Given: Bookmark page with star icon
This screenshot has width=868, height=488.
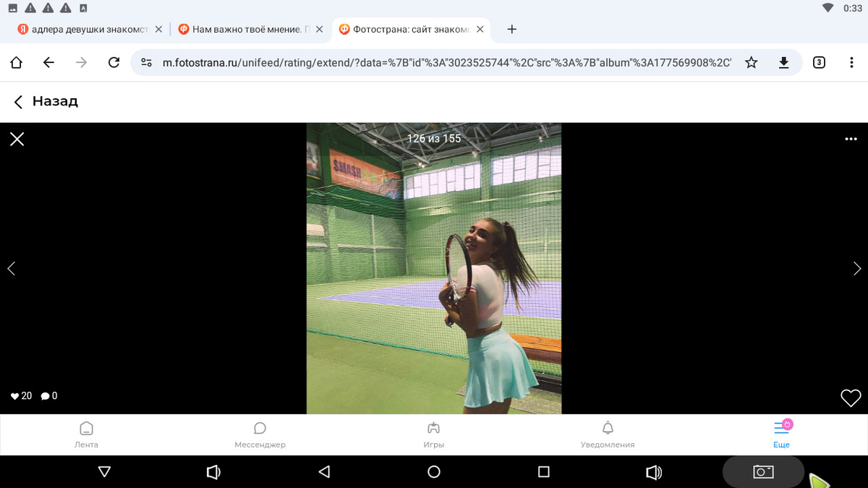Looking at the screenshot, I should click(x=751, y=63).
